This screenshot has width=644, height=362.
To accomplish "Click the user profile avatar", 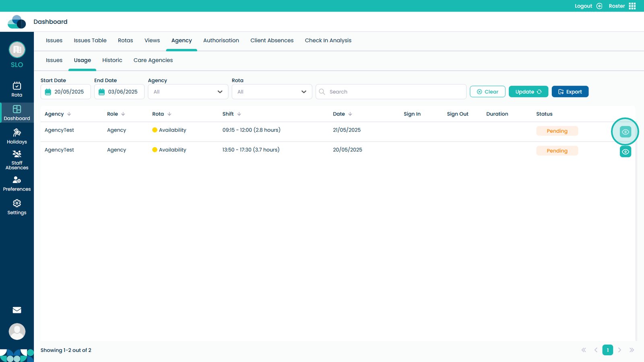I will (17, 331).
